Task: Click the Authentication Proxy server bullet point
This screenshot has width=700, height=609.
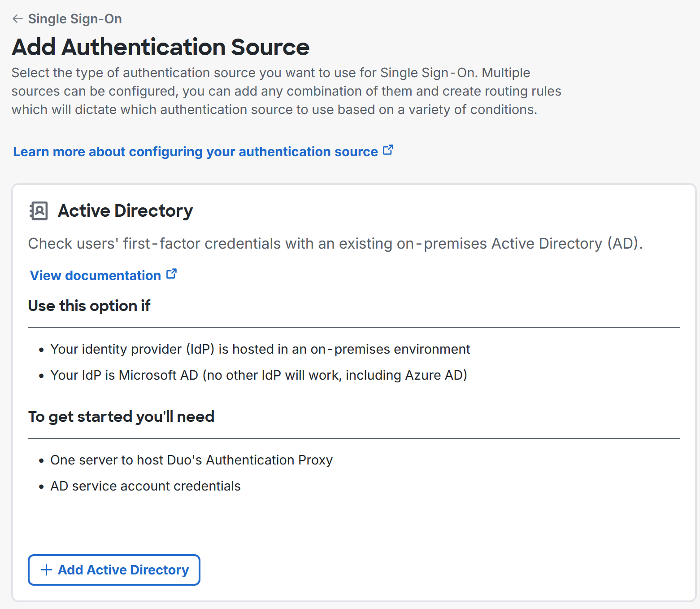Action: pyautogui.click(x=191, y=460)
